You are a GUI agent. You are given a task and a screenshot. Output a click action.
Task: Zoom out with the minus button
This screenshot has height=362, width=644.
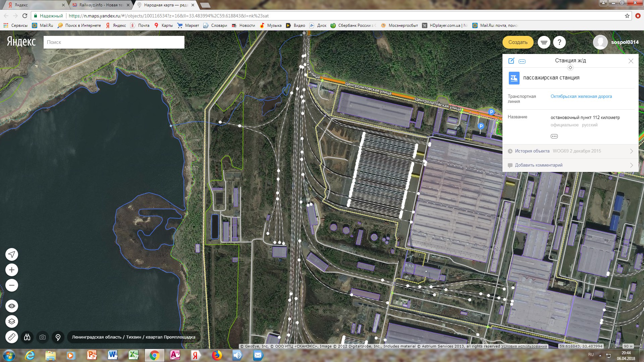click(12, 286)
